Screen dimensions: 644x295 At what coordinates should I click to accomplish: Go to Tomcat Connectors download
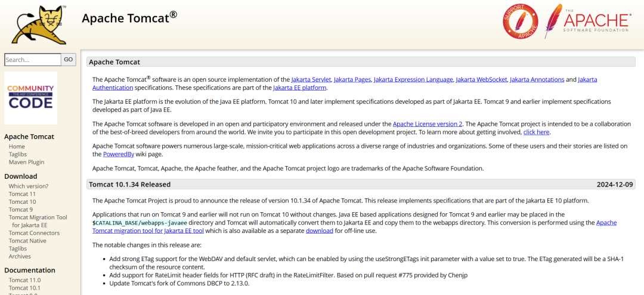pos(34,233)
